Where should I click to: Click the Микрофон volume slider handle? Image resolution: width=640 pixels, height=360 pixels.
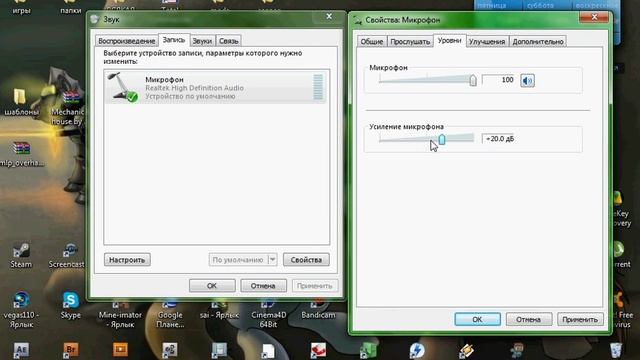473,80
